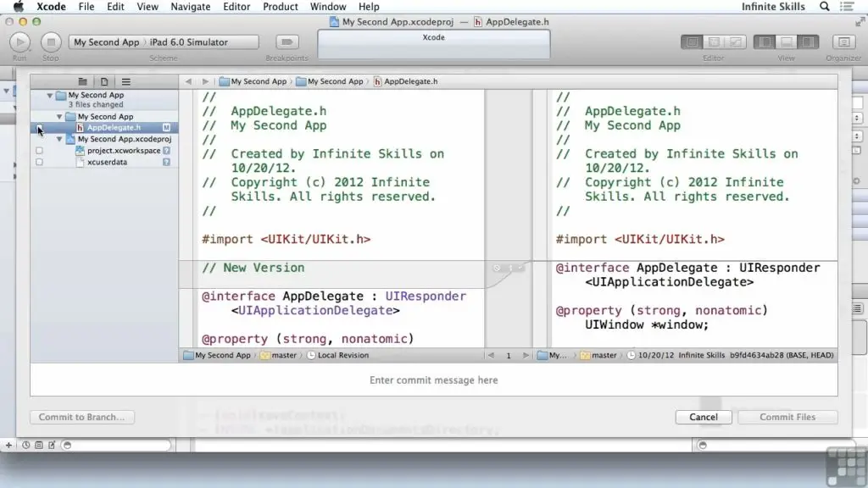Check the project.xcworkspace commit checkbox

coord(39,151)
